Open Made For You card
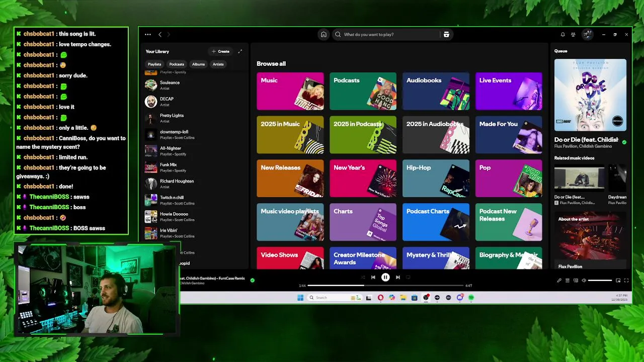Screen dimensions: 644x362 tap(509, 135)
